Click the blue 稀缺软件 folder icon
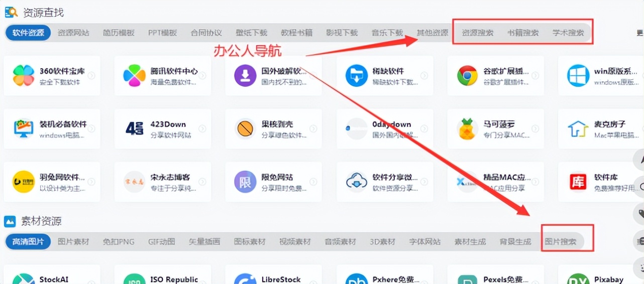644x284 pixels. pyautogui.click(x=356, y=76)
